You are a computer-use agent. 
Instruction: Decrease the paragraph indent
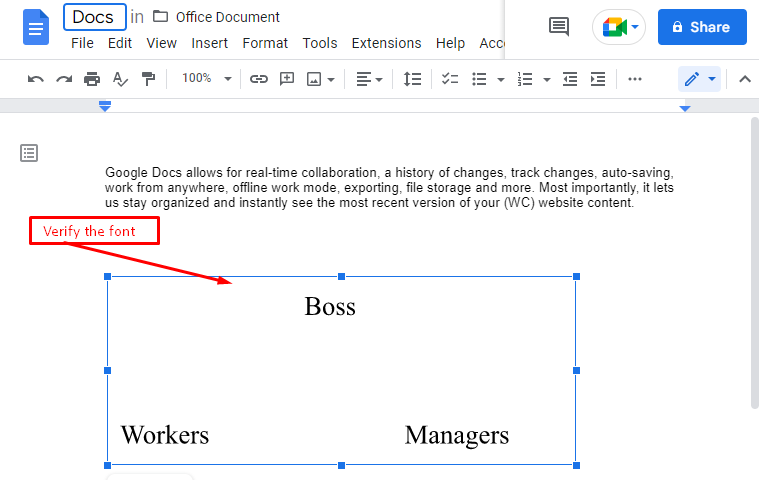point(570,79)
